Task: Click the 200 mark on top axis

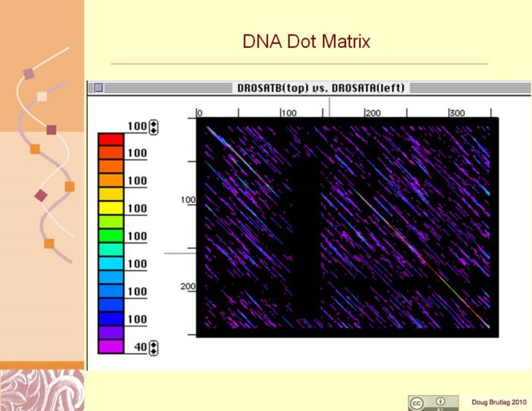Action: (371, 113)
